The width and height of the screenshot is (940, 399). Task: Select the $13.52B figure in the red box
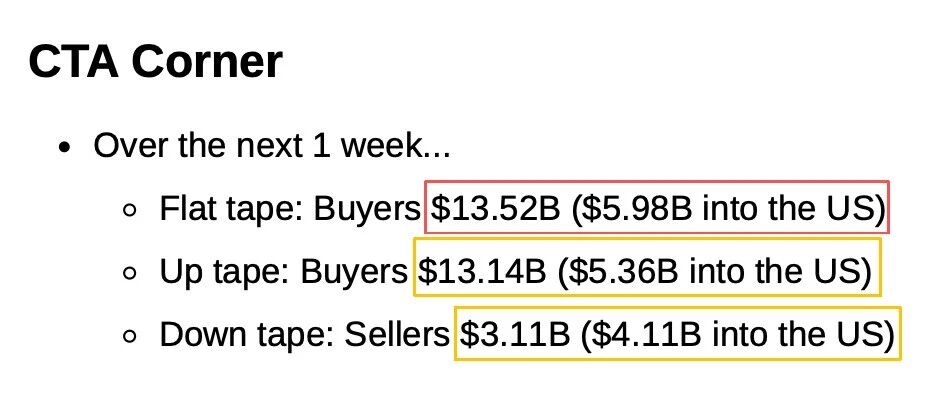tap(495, 208)
